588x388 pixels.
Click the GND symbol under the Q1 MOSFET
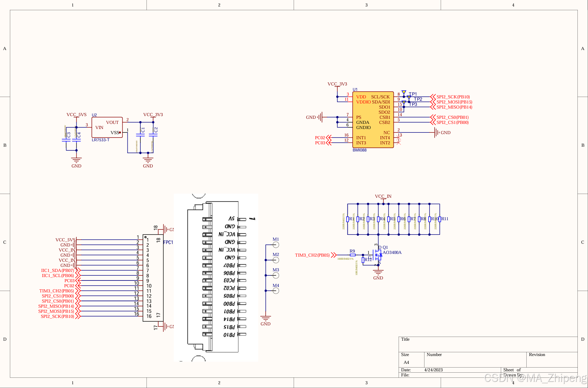[378, 273]
